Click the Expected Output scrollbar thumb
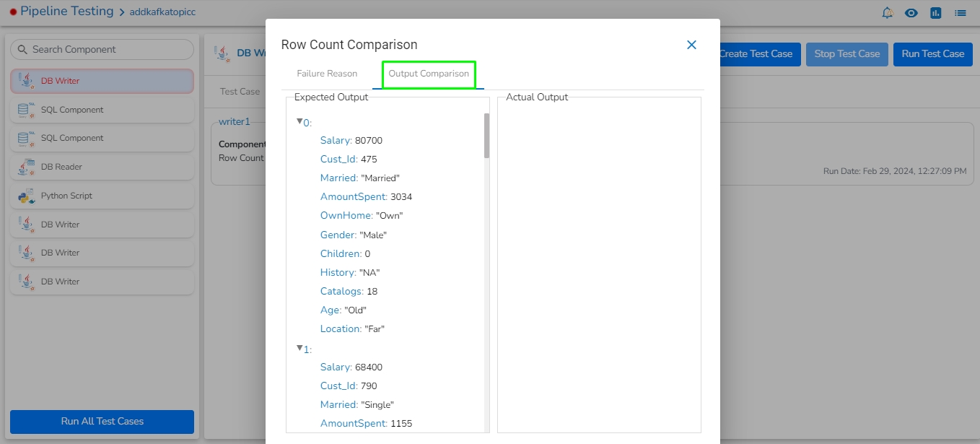The image size is (980, 444). click(x=486, y=135)
